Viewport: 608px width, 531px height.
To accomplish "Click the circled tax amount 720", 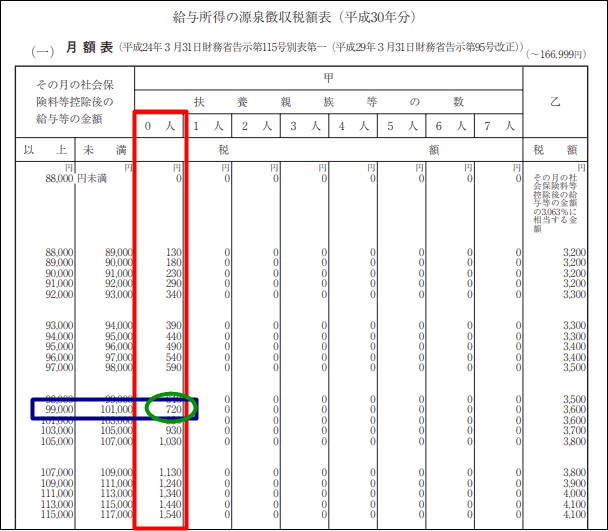I will click(x=174, y=410).
